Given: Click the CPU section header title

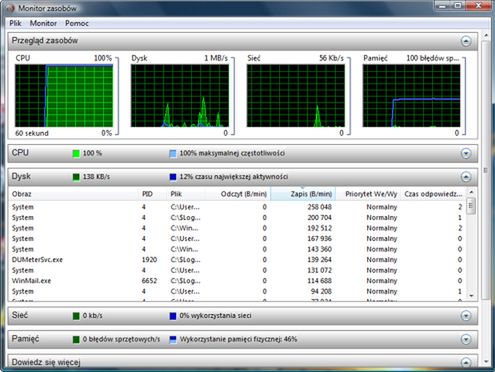Looking at the screenshot, I should point(20,153).
